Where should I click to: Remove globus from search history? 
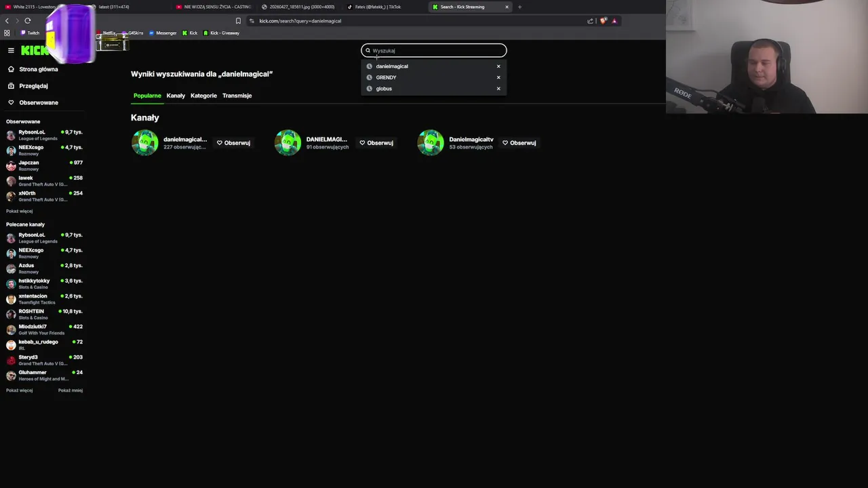pyautogui.click(x=498, y=89)
